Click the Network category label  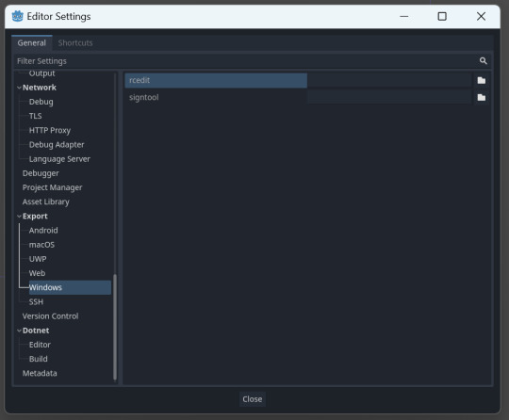(x=40, y=88)
